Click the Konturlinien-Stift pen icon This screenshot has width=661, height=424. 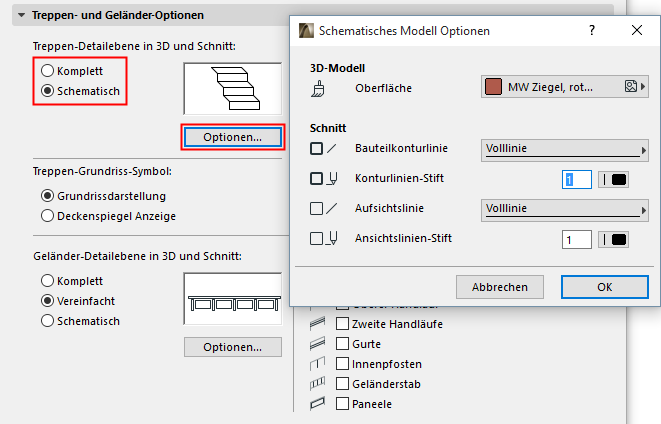[333, 179]
